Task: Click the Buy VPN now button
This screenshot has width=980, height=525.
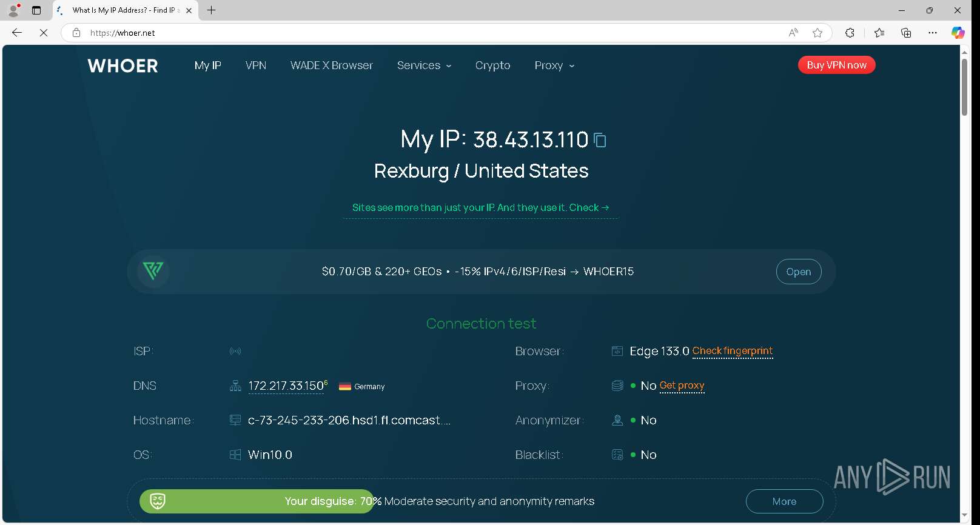Action: click(x=836, y=65)
